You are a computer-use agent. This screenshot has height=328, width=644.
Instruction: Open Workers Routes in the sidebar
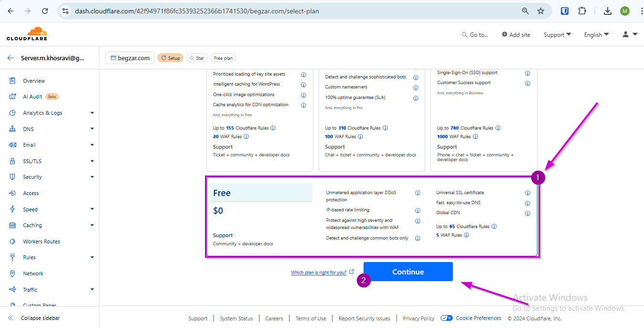42,241
